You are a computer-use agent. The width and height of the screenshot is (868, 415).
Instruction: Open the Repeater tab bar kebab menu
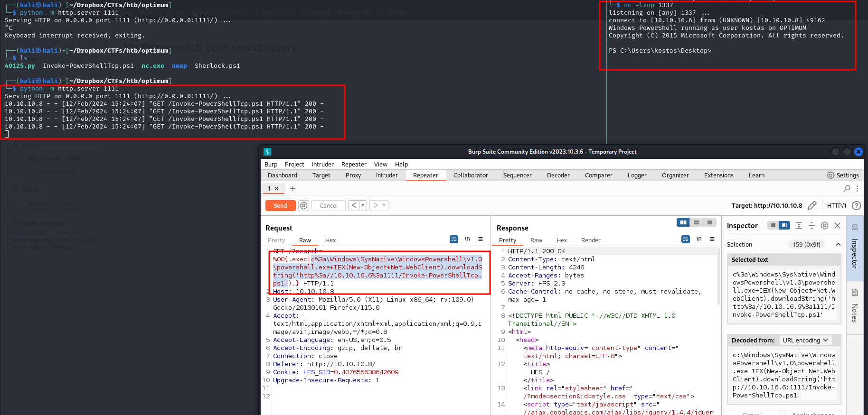coord(857,188)
